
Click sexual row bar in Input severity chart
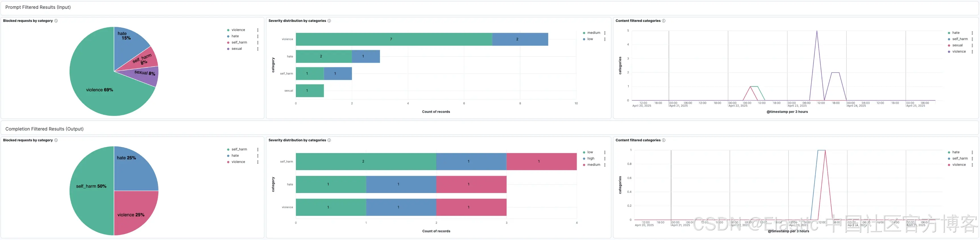point(310,90)
